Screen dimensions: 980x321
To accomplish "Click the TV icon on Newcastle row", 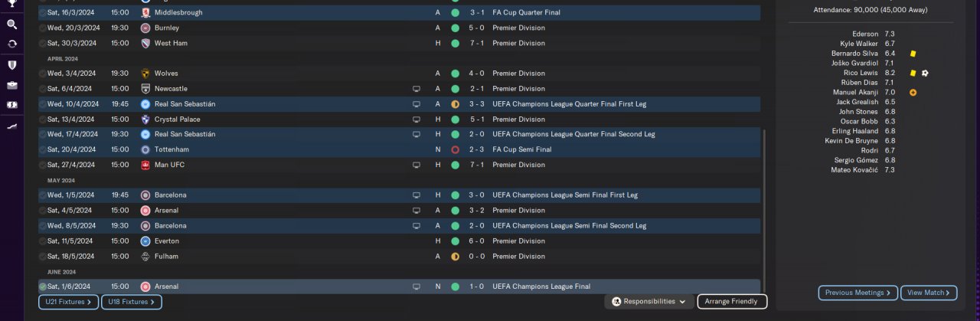I will click(416, 89).
